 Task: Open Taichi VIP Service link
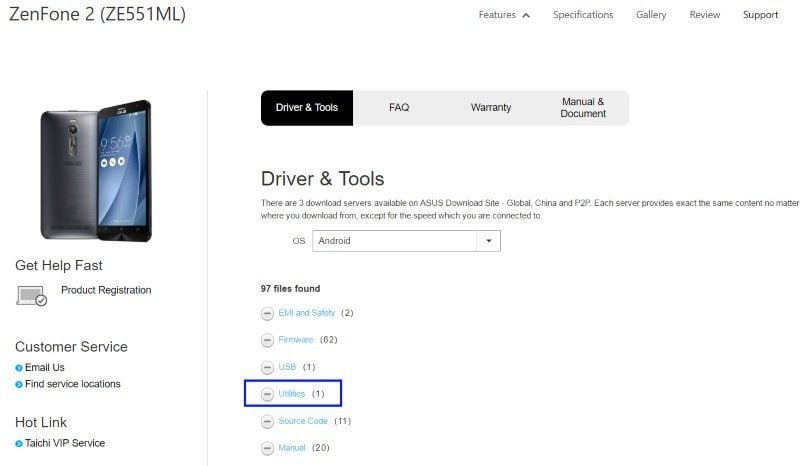pos(65,444)
